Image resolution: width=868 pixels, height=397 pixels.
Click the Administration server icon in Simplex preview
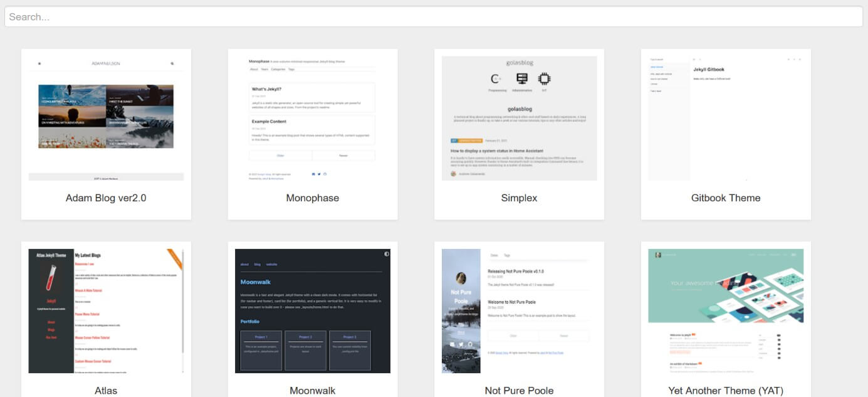521,79
